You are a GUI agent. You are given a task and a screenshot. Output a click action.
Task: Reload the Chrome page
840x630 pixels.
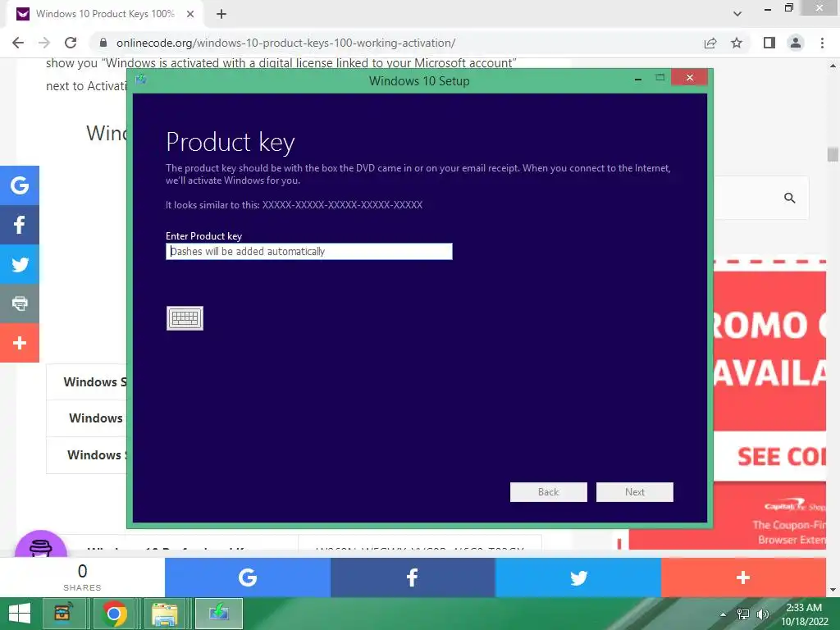click(71, 43)
